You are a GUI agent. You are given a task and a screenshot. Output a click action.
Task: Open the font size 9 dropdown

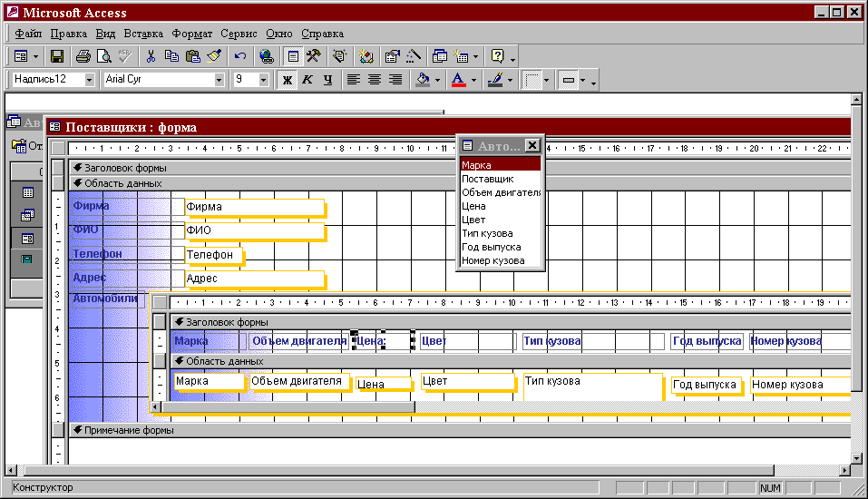[264, 80]
